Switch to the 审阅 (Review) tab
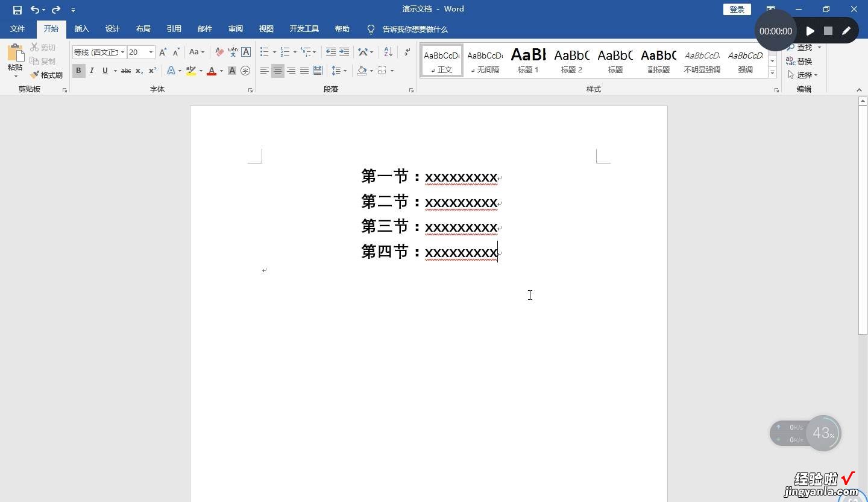The image size is (868, 502). [x=235, y=29]
